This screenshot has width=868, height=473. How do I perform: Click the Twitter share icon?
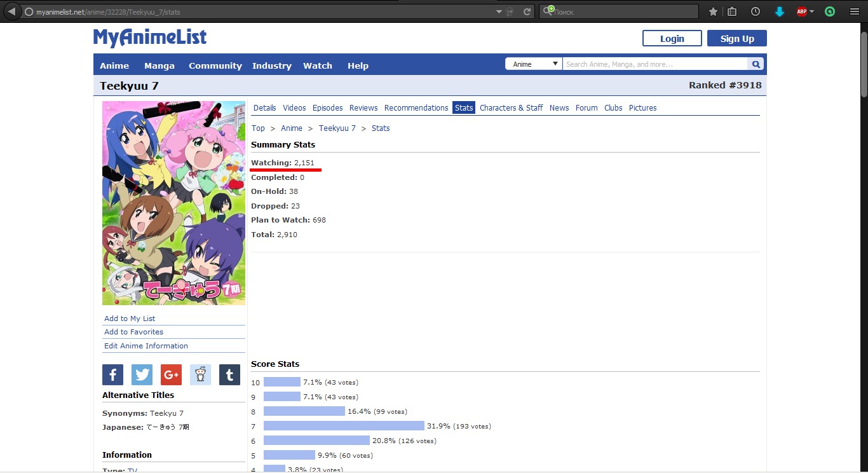tap(142, 374)
